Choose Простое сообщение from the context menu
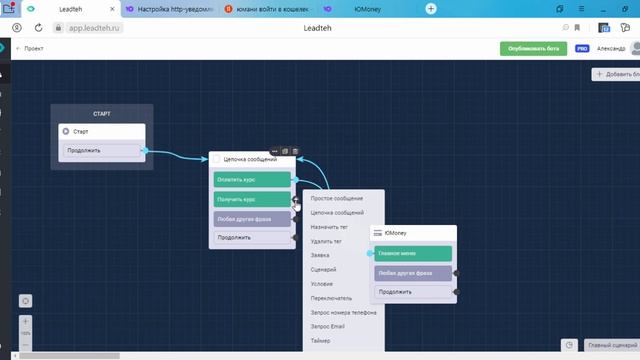The height and width of the screenshot is (360, 640). 337,198
